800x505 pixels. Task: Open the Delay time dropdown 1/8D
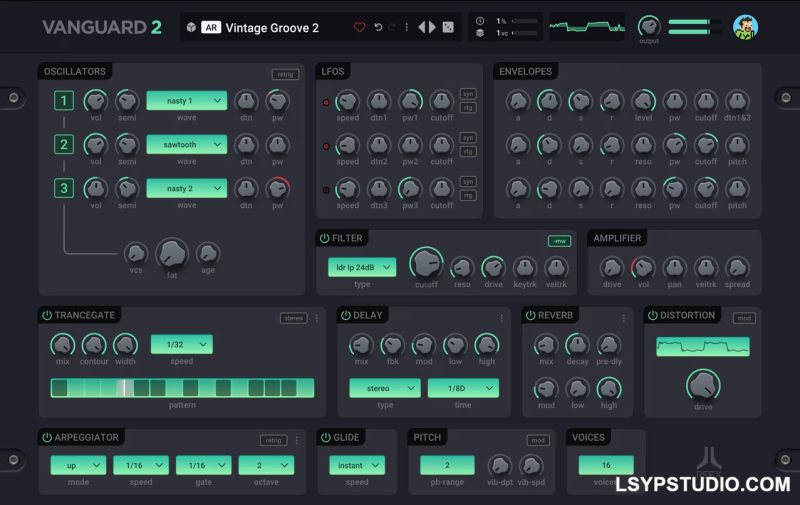(463, 388)
